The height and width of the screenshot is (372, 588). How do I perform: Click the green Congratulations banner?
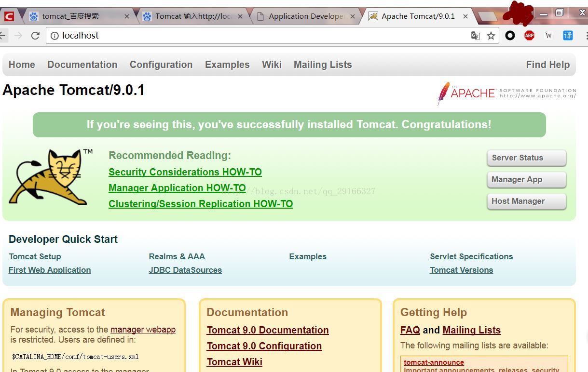289,125
